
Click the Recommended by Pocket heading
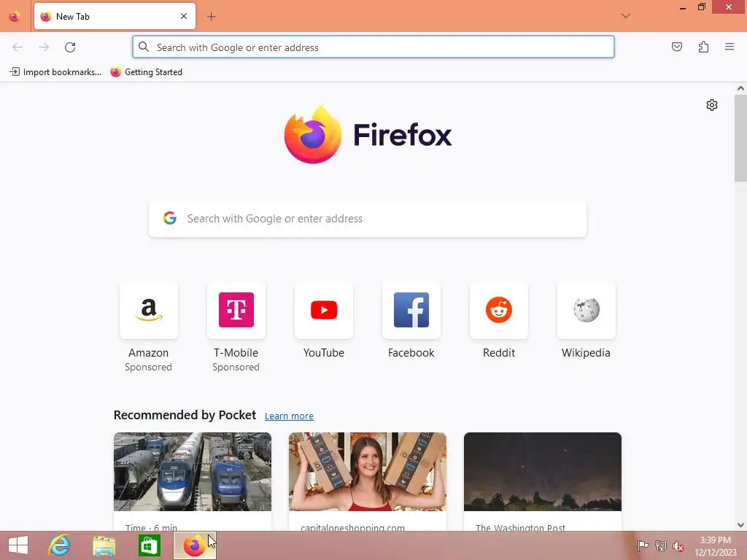coord(185,415)
